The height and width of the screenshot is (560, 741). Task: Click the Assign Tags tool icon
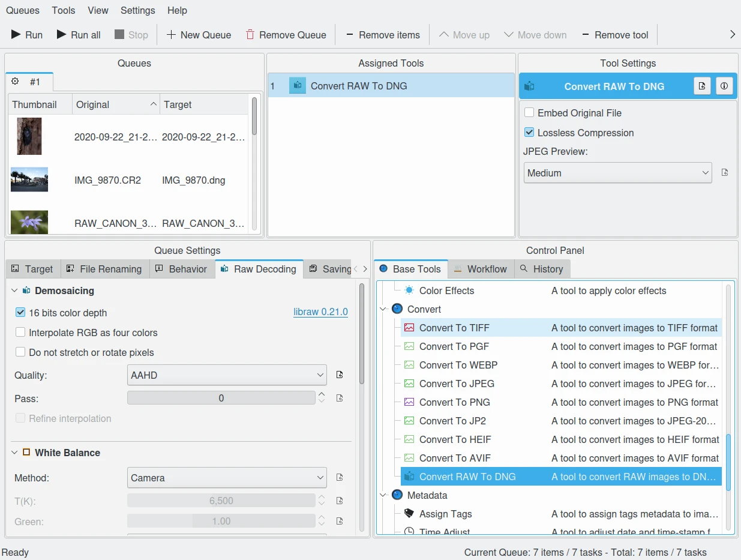point(409,514)
